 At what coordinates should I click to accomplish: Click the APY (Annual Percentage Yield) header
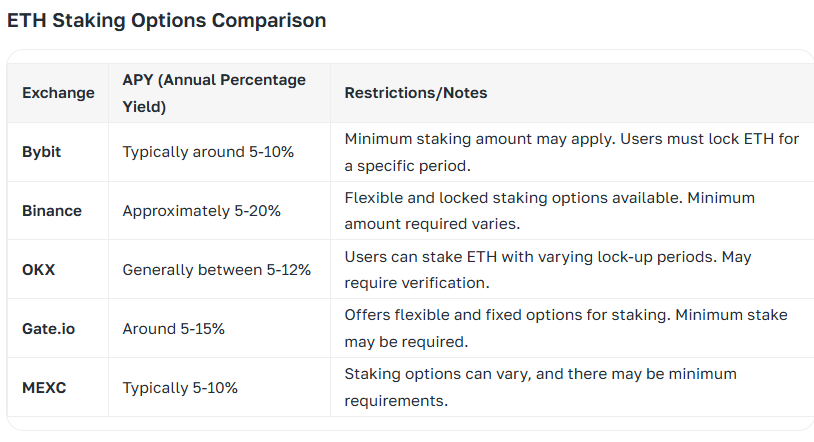[x=214, y=93]
